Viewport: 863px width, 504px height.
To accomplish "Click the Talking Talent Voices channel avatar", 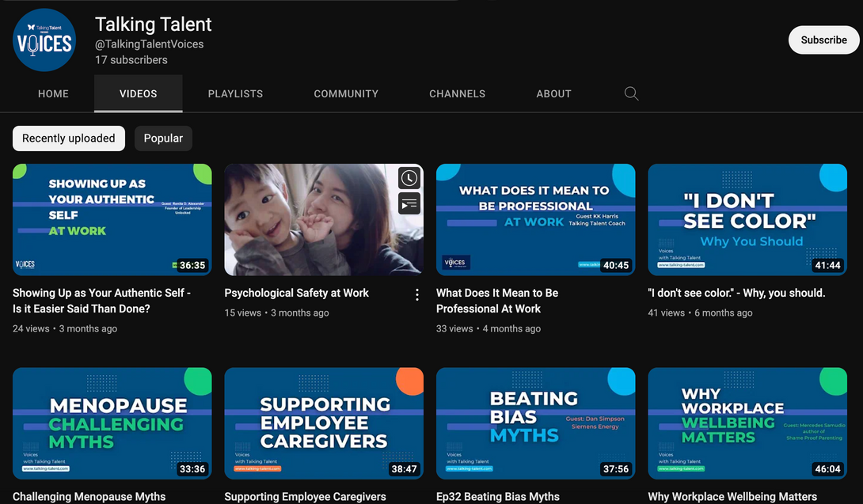I will [44, 40].
